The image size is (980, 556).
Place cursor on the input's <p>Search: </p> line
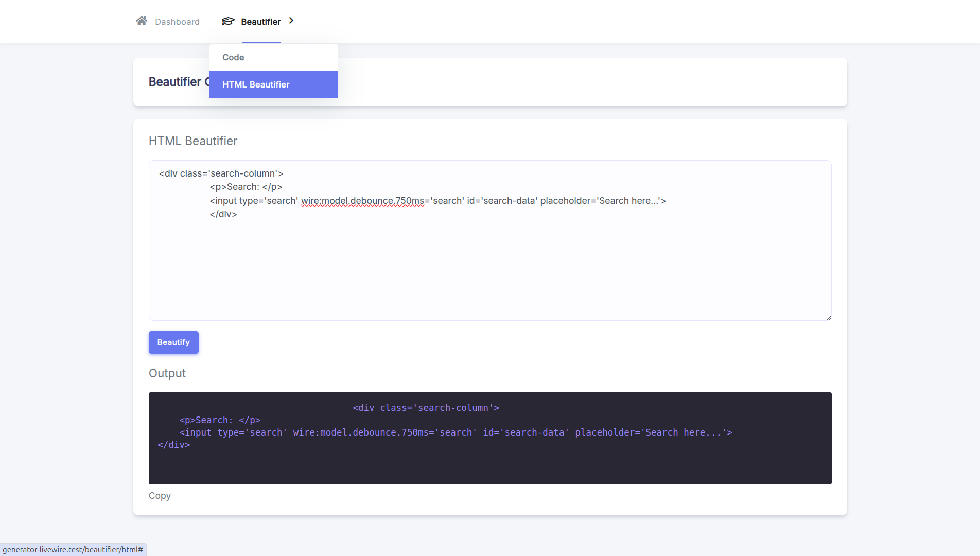click(x=246, y=187)
